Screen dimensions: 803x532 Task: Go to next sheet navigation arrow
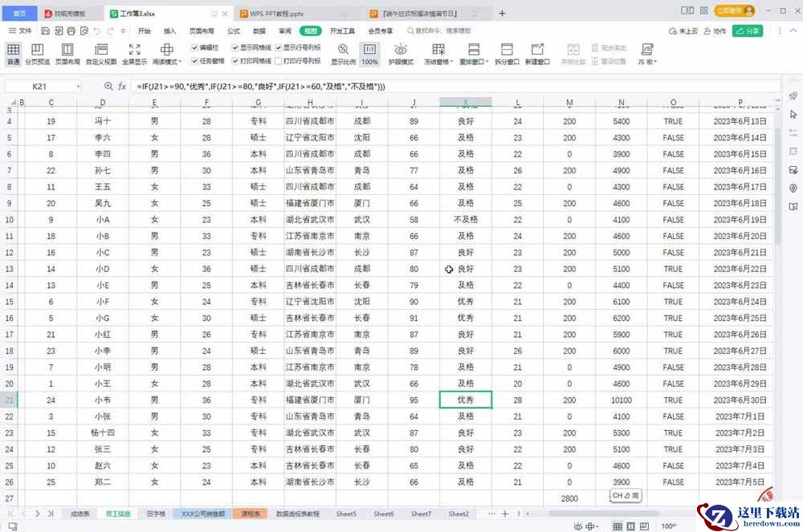click(x=38, y=514)
